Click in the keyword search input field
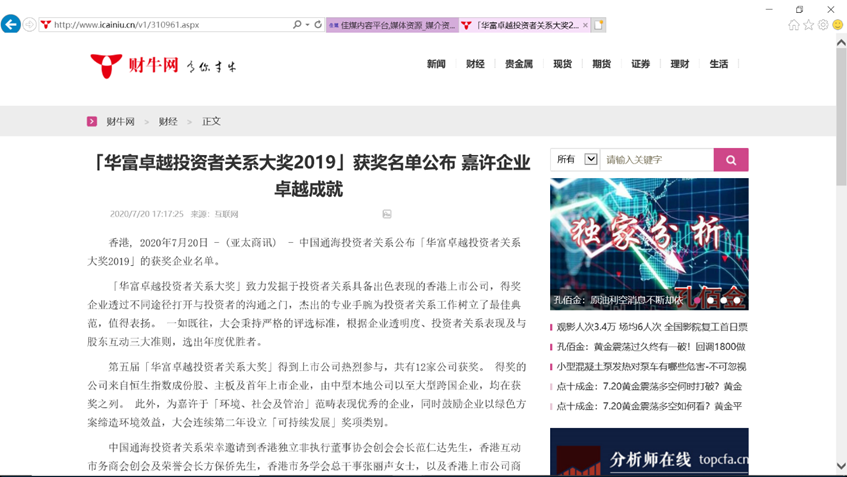Viewport: 847px width, 477px height. [657, 160]
